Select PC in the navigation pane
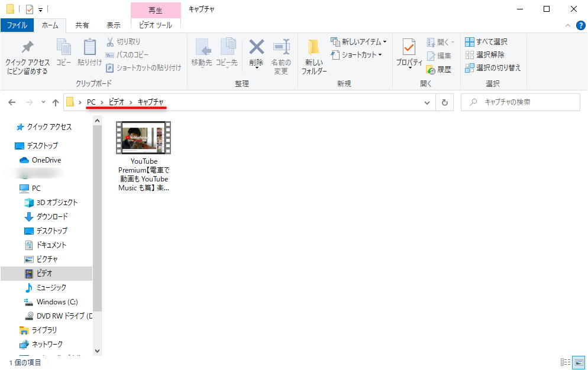588x370 pixels. [x=30, y=188]
